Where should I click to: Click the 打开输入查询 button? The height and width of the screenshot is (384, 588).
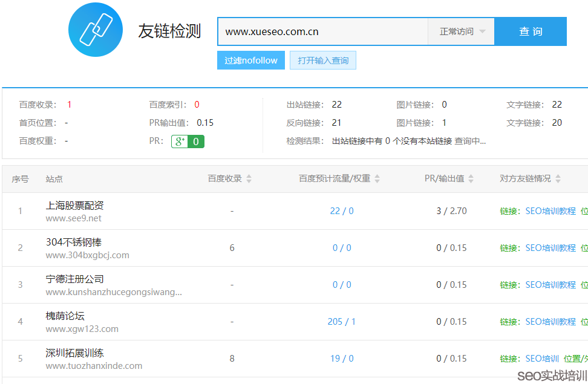click(x=322, y=60)
